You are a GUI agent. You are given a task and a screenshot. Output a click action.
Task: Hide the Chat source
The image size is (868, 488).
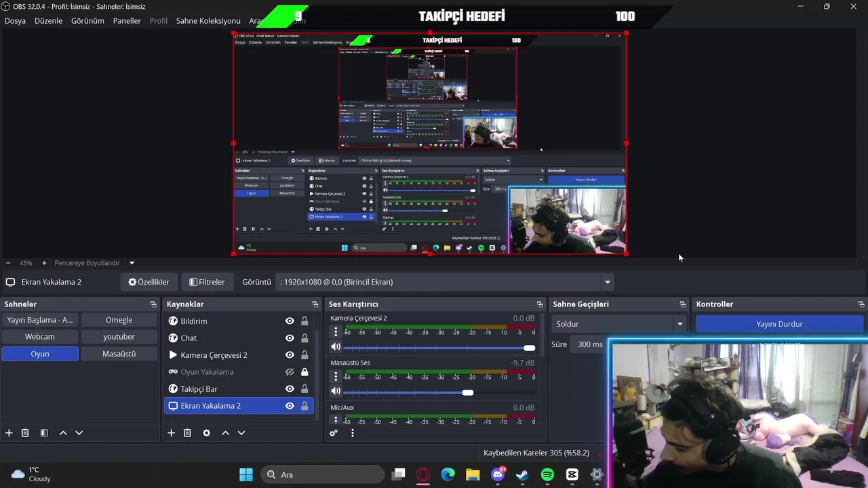pos(290,338)
